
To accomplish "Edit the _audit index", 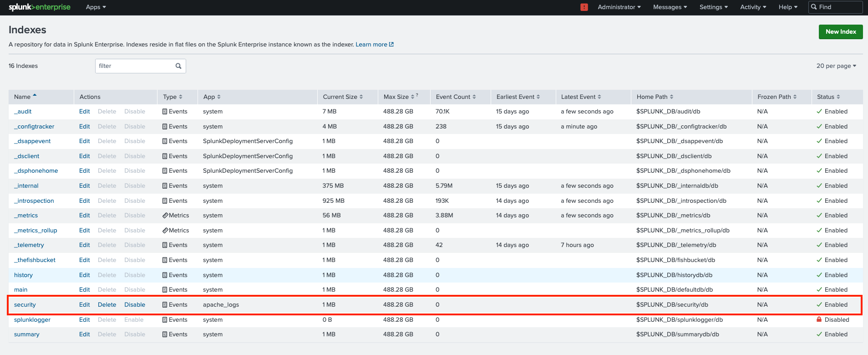I will (85, 112).
